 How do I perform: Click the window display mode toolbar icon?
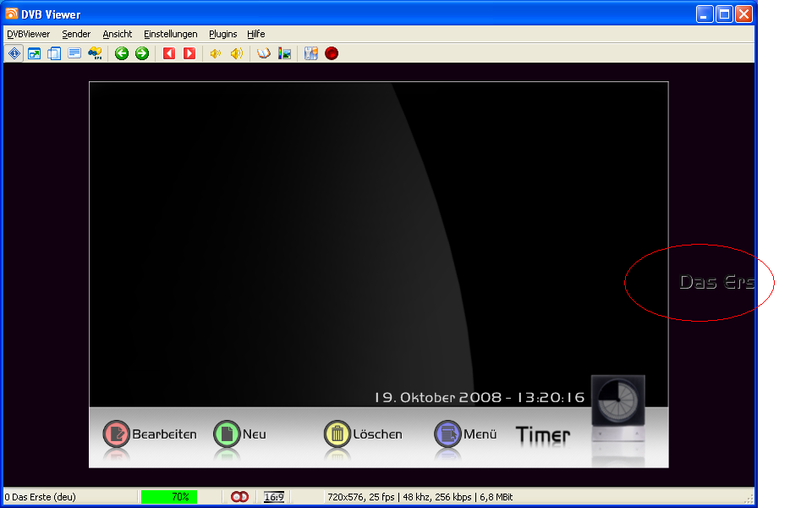click(x=34, y=53)
